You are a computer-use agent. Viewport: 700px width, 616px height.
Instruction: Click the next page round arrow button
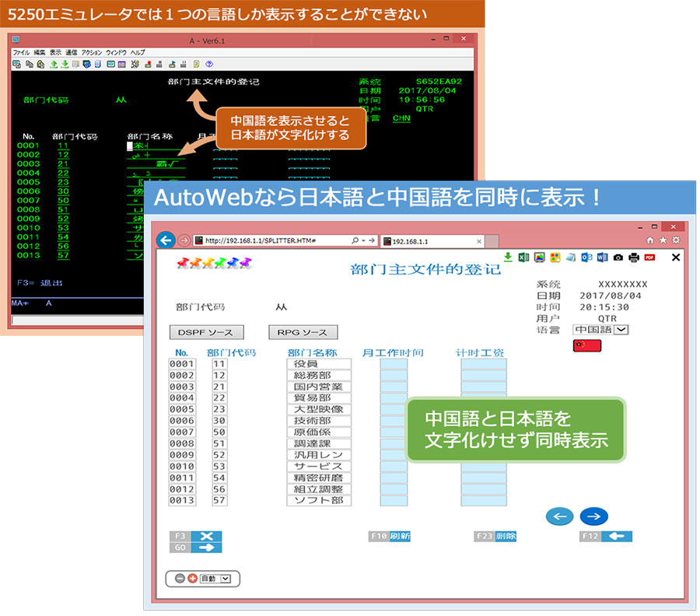pyautogui.click(x=593, y=516)
